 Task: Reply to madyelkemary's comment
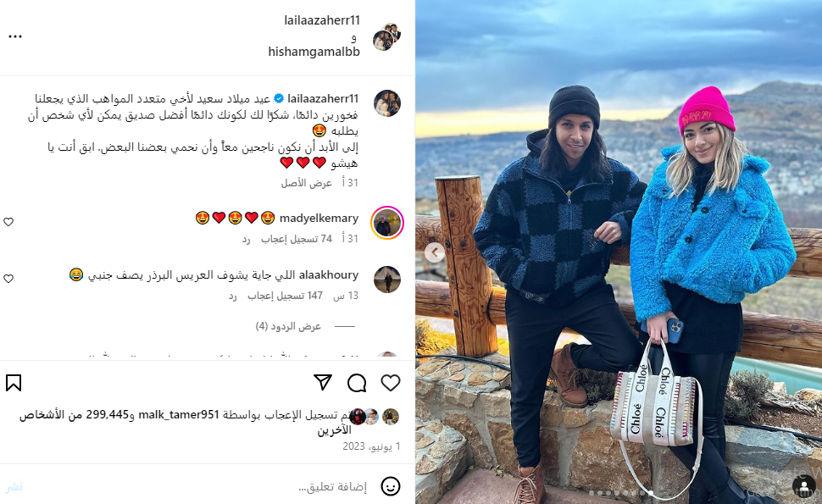(x=246, y=240)
